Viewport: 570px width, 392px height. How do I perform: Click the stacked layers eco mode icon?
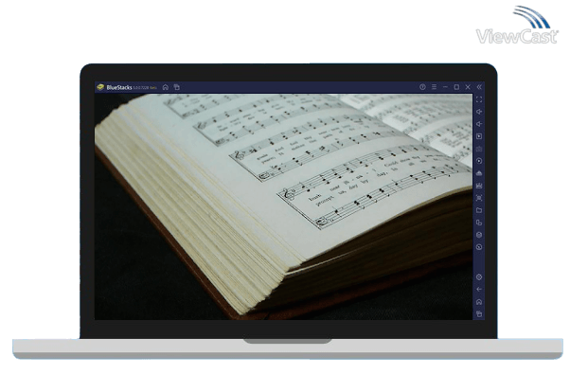[479, 235]
